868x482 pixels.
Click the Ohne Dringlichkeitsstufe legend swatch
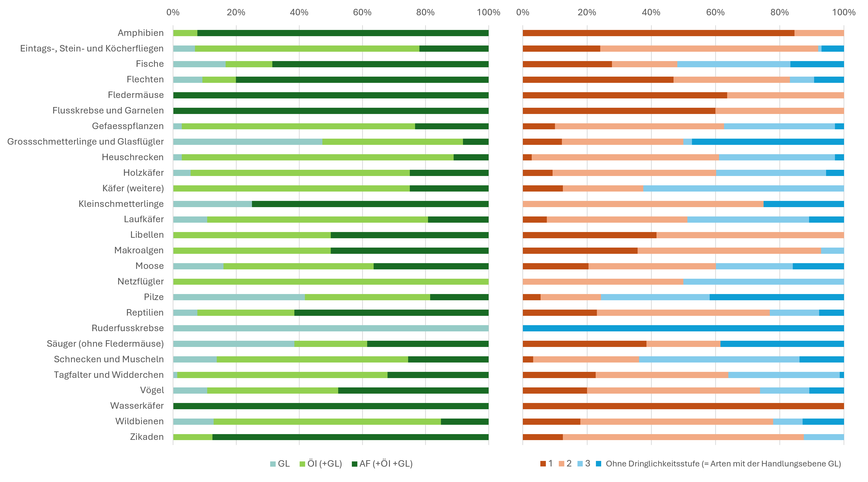(599, 464)
